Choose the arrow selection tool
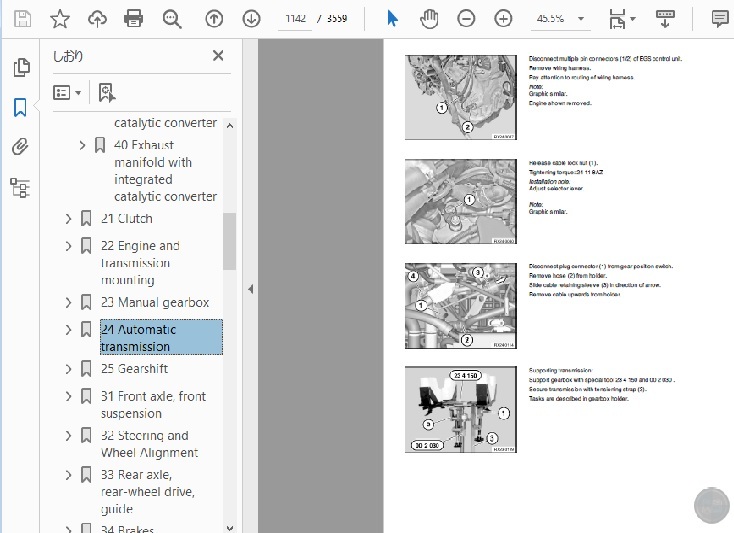 pyautogui.click(x=392, y=19)
